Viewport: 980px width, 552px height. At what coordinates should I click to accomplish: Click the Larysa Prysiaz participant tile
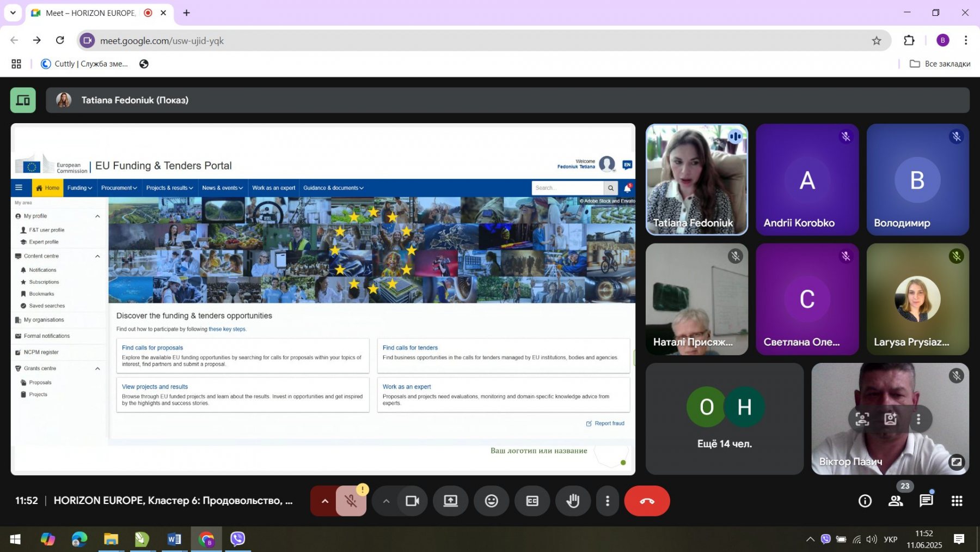click(x=918, y=299)
